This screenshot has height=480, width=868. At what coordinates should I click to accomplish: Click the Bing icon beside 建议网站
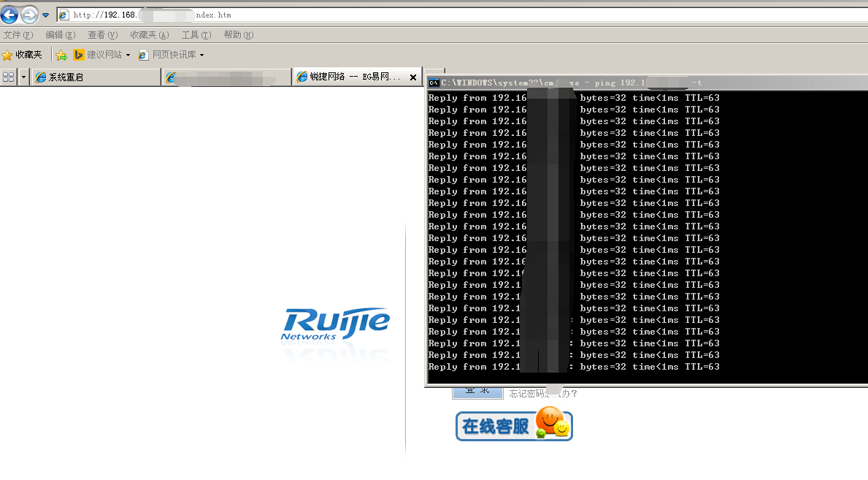(x=79, y=55)
